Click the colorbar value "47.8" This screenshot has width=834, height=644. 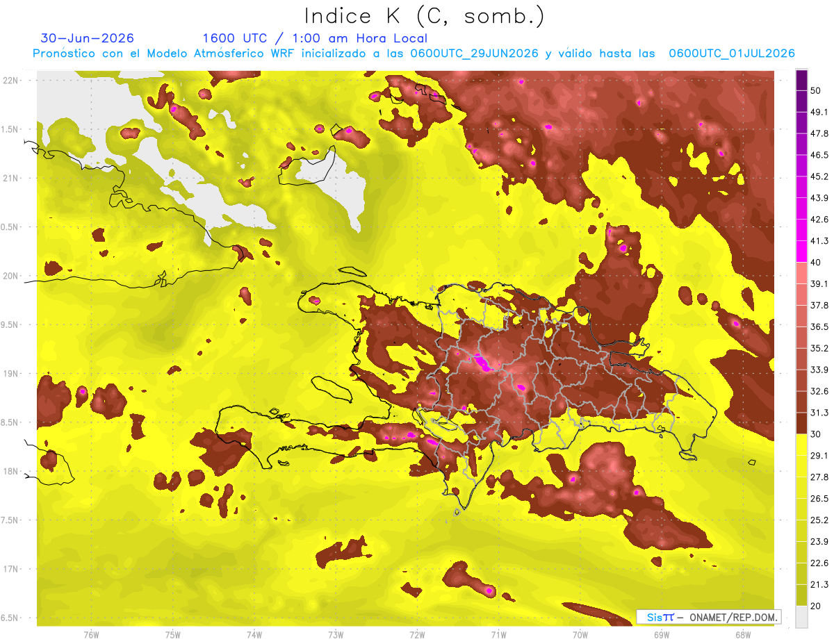pos(819,133)
